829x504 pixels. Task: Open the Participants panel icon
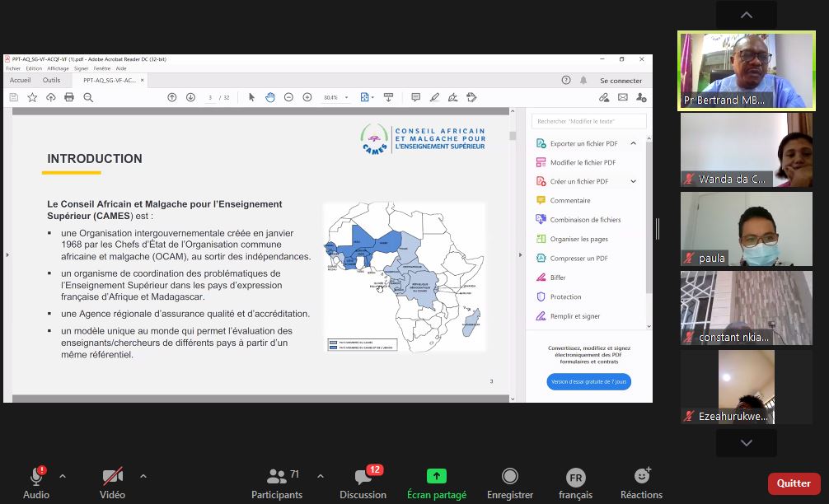(x=277, y=477)
